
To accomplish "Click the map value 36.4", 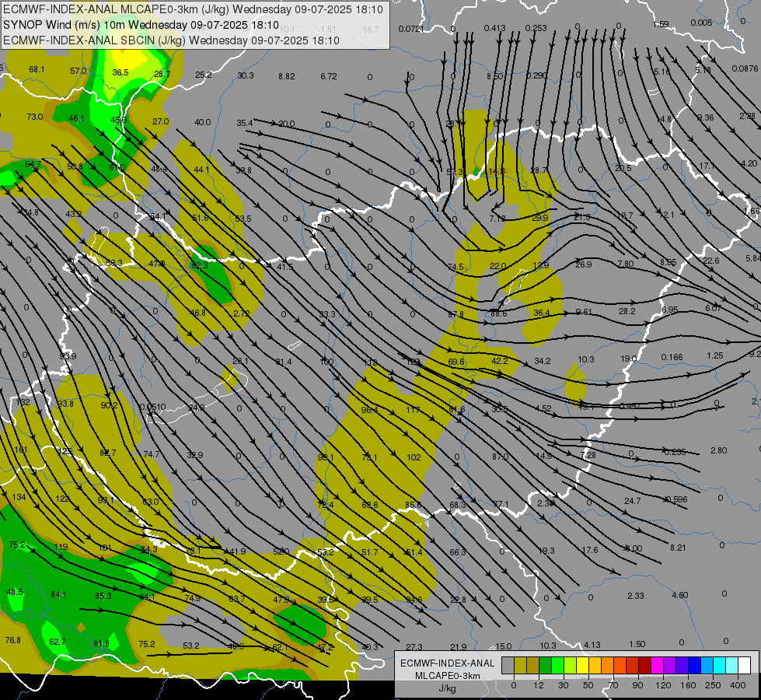I will [541, 313].
